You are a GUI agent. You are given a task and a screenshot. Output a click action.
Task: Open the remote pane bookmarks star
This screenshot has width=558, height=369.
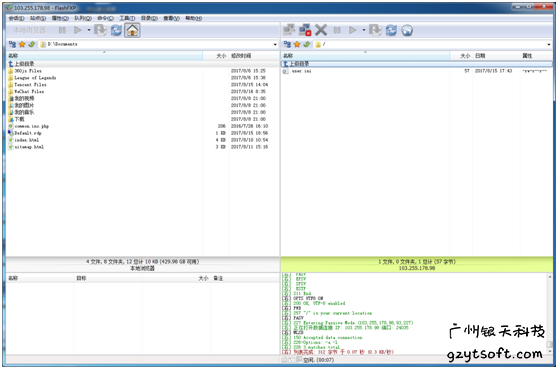(297, 44)
